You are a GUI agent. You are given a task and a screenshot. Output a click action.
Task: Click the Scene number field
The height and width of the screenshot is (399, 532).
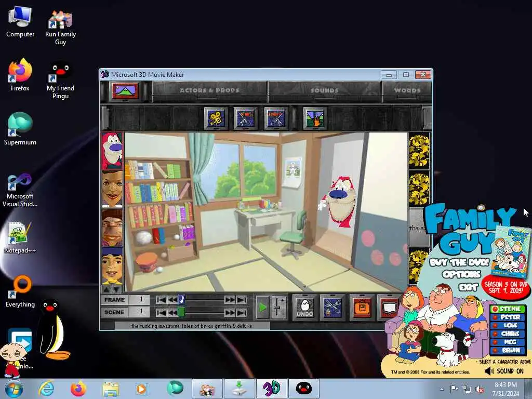tap(139, 312)
